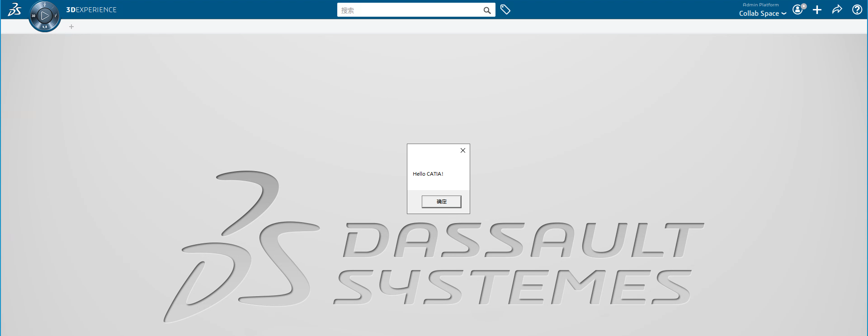Image resolution: width=868 pixels, height=336 pixels.
Task: Expand the Collab Space dropdown
Action: coord(763,14)
